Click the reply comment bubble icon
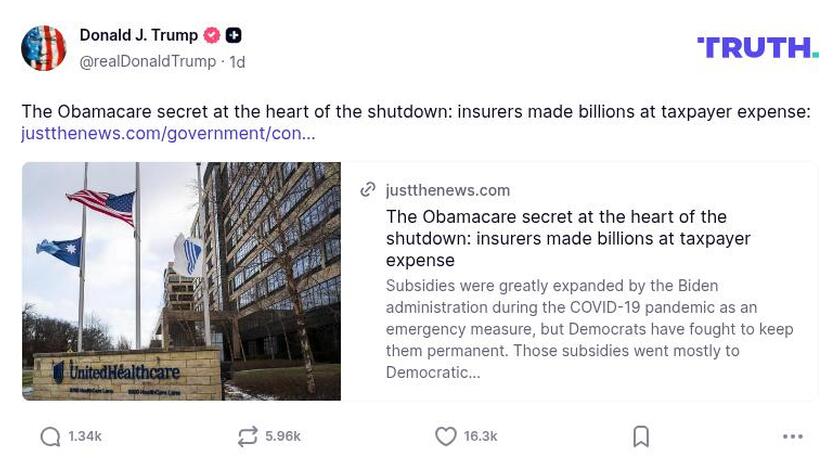The image size is (840, 476). click(50, 437)
